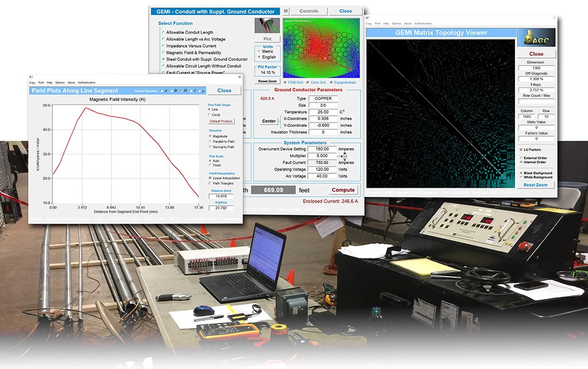Image resolution: width=588 pixels, height=369 pixels.
Task: Click the FEM magnetic flux density plot
Action: (322, 48)
